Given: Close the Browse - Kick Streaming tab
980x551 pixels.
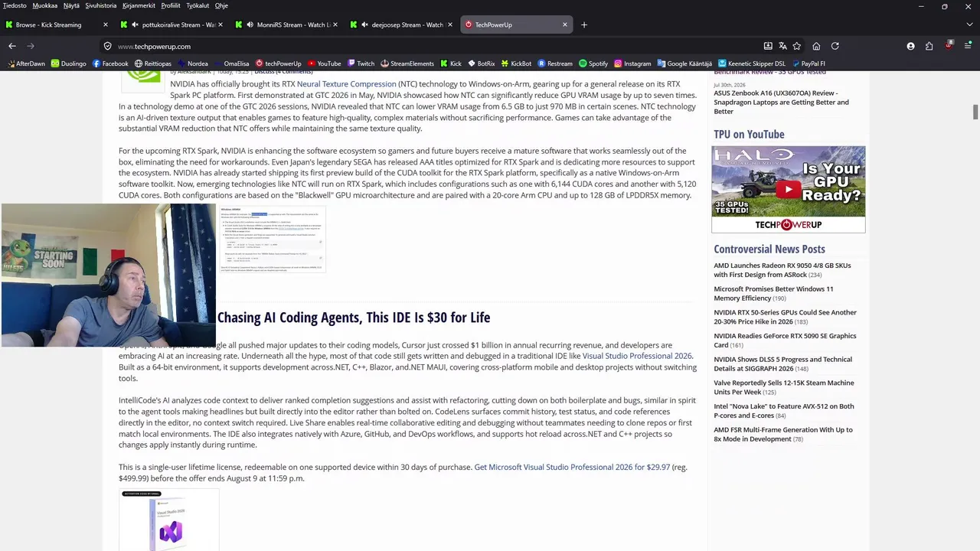Looking at the screenshot, I should [x=106, y=24].
